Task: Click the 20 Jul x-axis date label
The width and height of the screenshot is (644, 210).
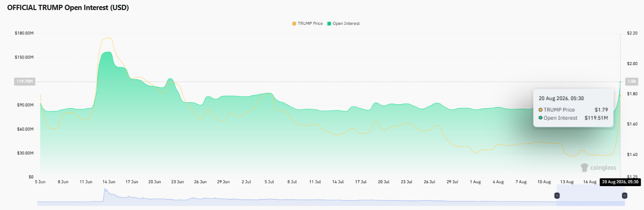Action: point(384,182)
